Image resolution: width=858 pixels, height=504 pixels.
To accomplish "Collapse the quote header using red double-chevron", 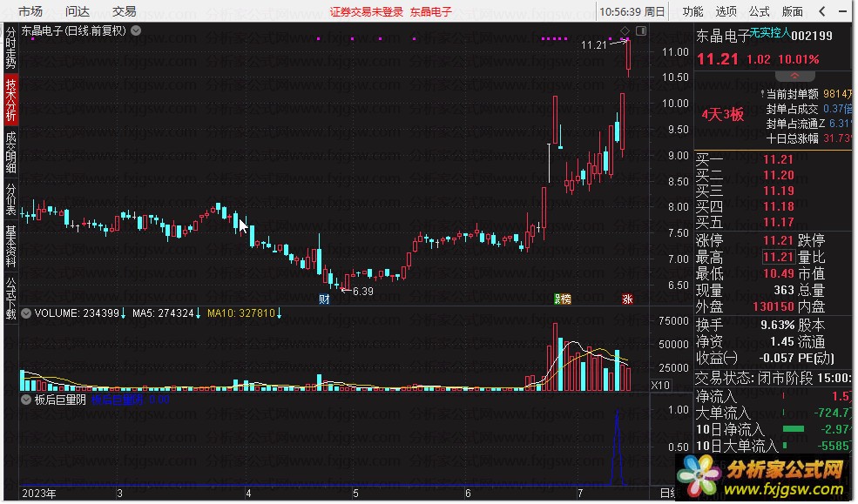I will (794, 76).
